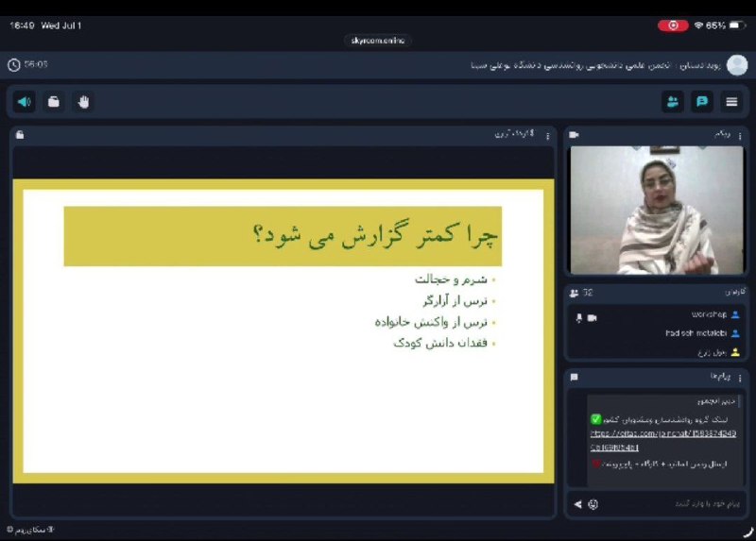Select the presenter's webcam video
Screen dimensions: 756x541
pos(657,210)
